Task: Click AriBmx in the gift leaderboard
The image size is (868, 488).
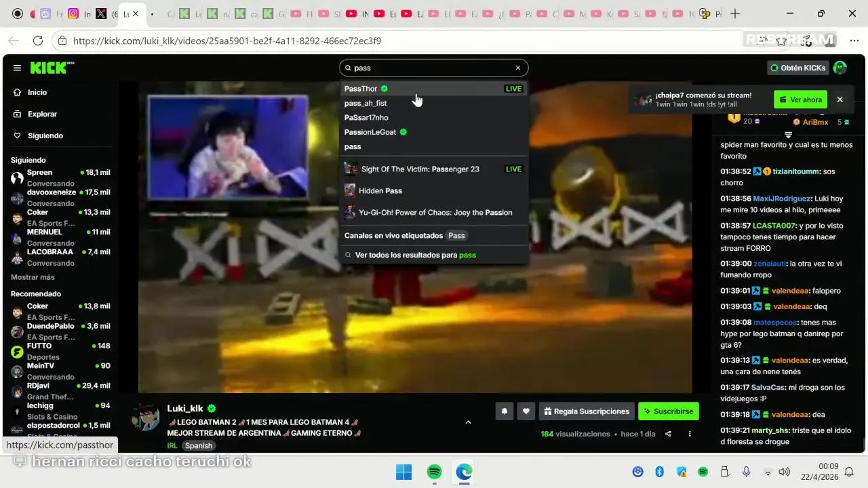Action: tap(816, 122)
